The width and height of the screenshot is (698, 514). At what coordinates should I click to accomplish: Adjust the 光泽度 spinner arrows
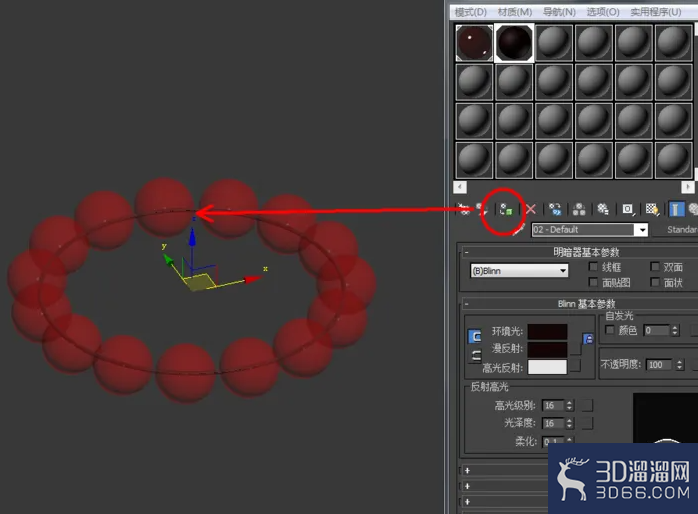[569, 423]
